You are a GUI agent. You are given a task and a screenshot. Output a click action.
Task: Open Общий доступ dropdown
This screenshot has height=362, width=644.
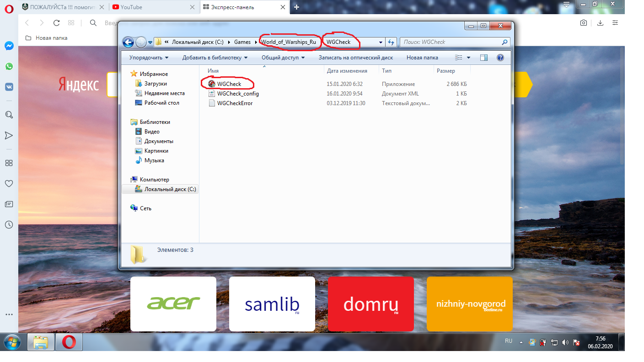283,58
